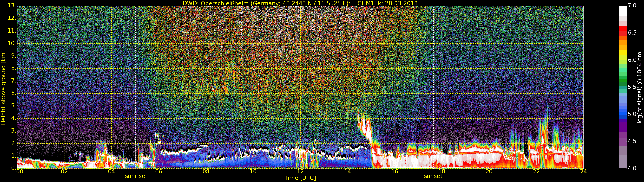Image resolution: width=644 pixels, height=182 pixels.
Task: Click the red band of the colorbar
Action: point(623,31)
